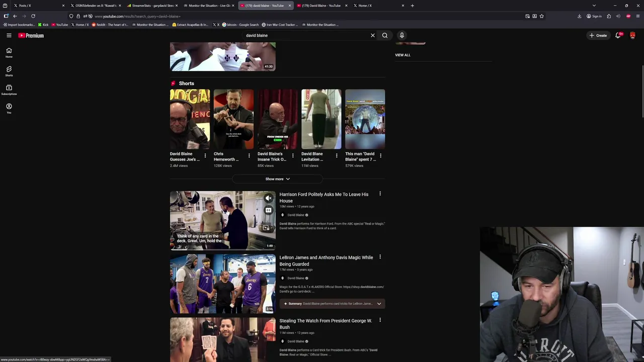Image resolution: width=644 pixels, height=362 pixels.
Task: Clear the david blaine search query
Action: (x=373, y=35)
